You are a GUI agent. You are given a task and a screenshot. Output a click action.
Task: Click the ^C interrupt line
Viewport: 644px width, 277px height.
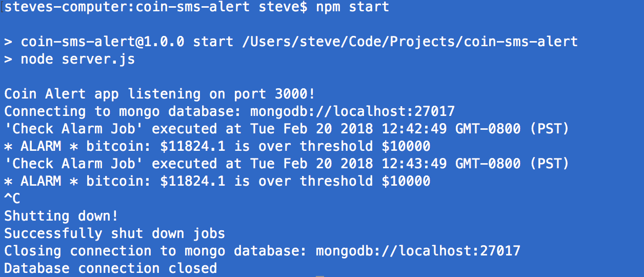point(12,199)
